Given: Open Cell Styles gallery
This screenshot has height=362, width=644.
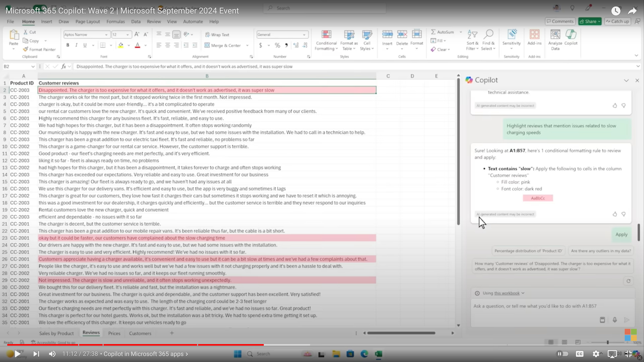Looking at the screenshot, I should tap(367, 40).
